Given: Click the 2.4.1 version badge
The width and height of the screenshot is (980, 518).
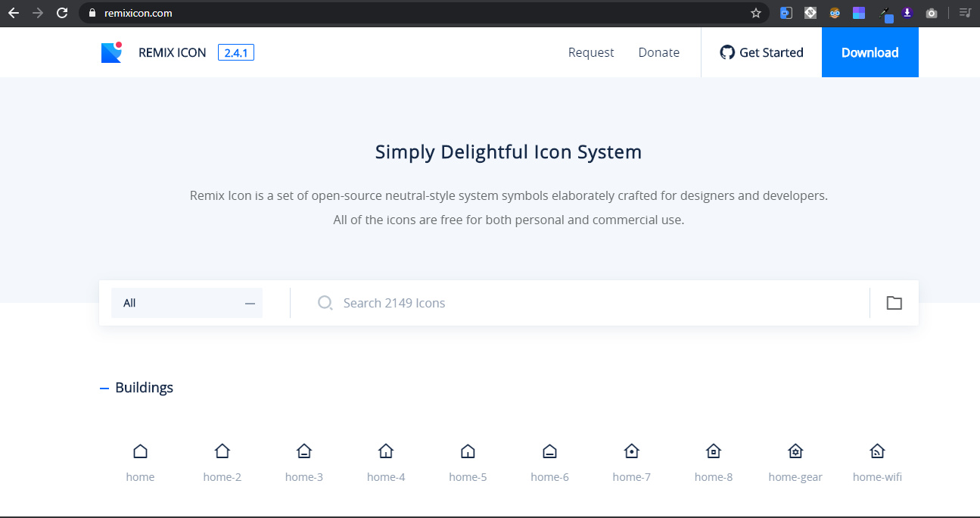Looking at the screenshot, I should point(236,52).
